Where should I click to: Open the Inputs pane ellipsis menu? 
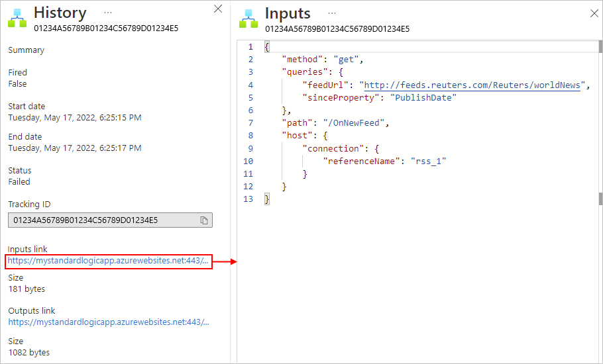click(x=332, y=13)
